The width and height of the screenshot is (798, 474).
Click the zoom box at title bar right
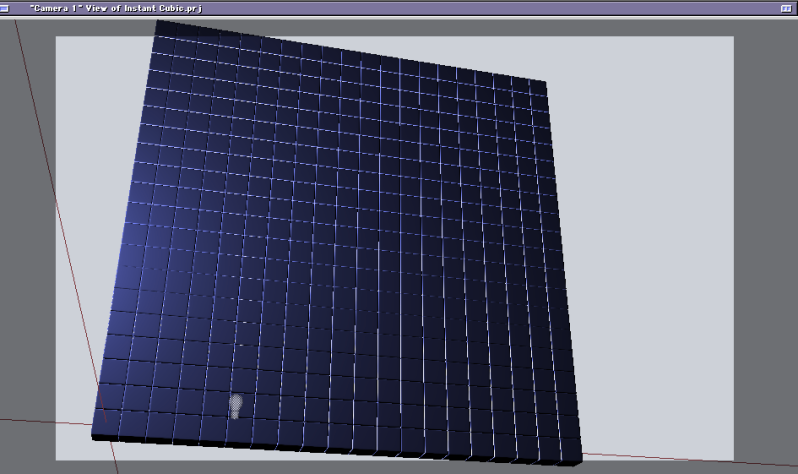785,7
